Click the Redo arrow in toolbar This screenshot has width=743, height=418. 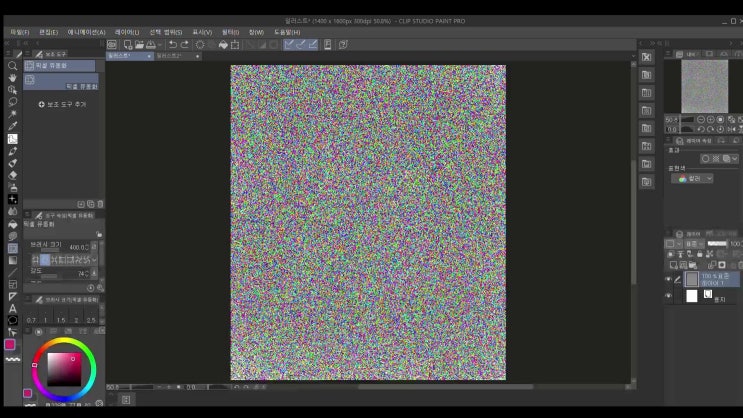186,44
